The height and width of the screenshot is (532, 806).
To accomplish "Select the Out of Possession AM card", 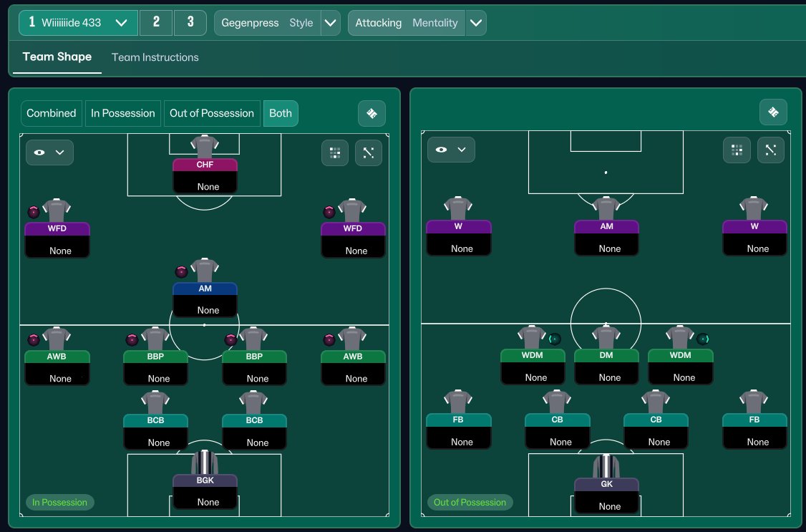I will click(606, 238).
